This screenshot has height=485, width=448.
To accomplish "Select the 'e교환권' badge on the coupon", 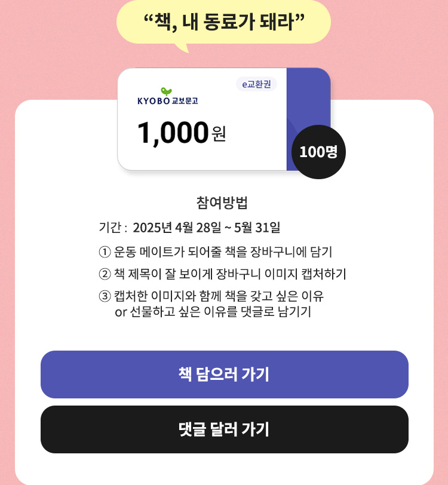I will click(256, 85).
